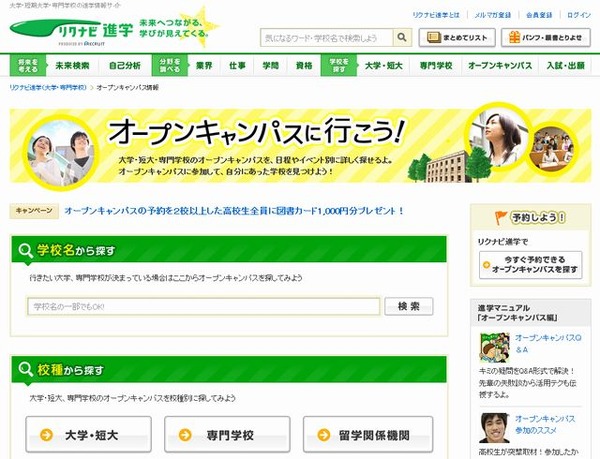Select the 資格 menu item

point(304,65)
